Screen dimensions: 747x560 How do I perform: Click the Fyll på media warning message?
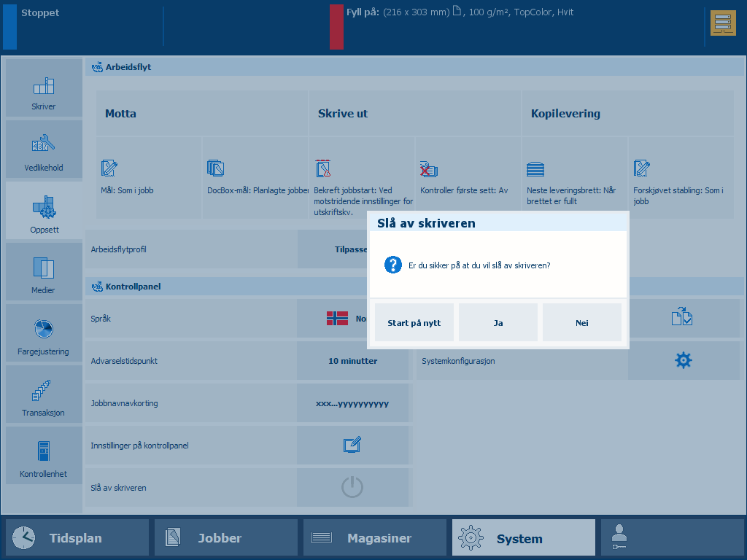460,12
